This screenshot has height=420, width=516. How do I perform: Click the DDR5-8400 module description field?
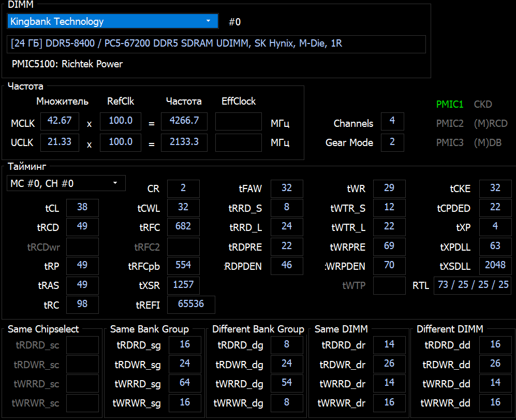216,44
